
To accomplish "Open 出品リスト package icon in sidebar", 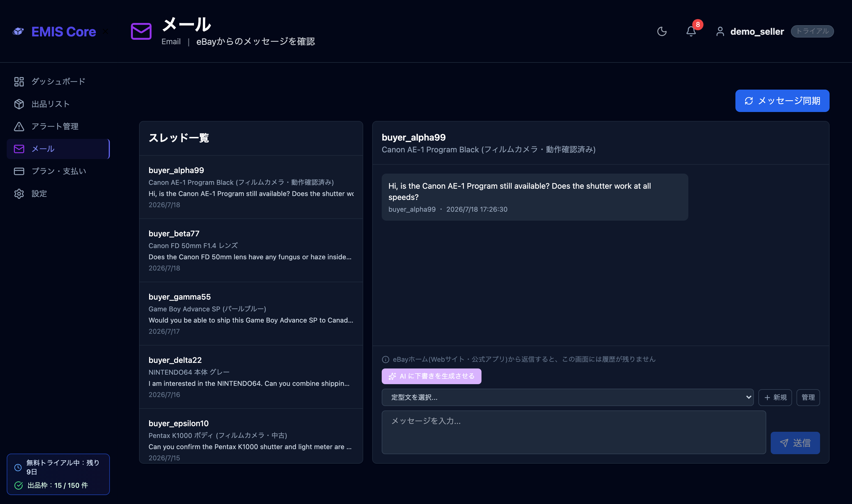I will point(19,104).
